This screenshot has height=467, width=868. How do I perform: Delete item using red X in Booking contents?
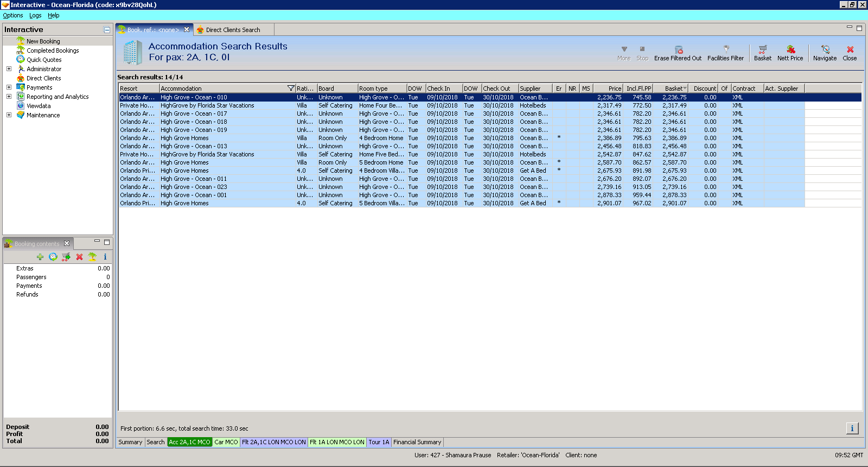[79, 257]
